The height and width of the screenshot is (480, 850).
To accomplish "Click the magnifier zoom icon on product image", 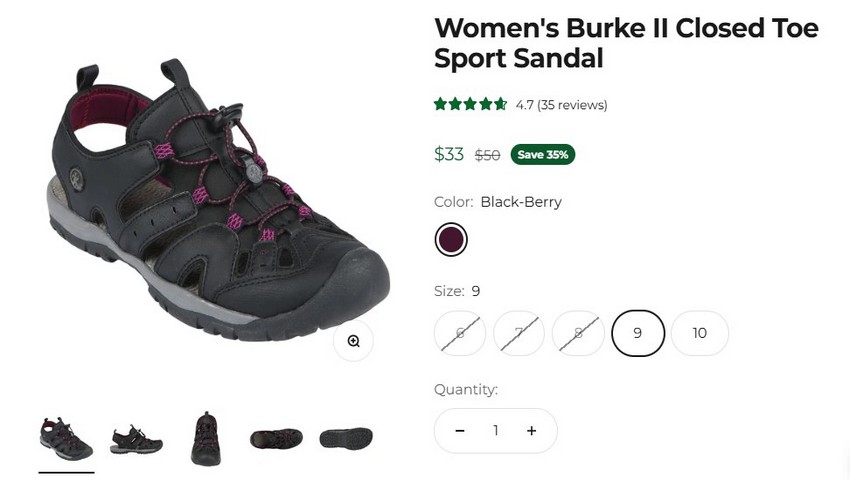I will (353, 341).
